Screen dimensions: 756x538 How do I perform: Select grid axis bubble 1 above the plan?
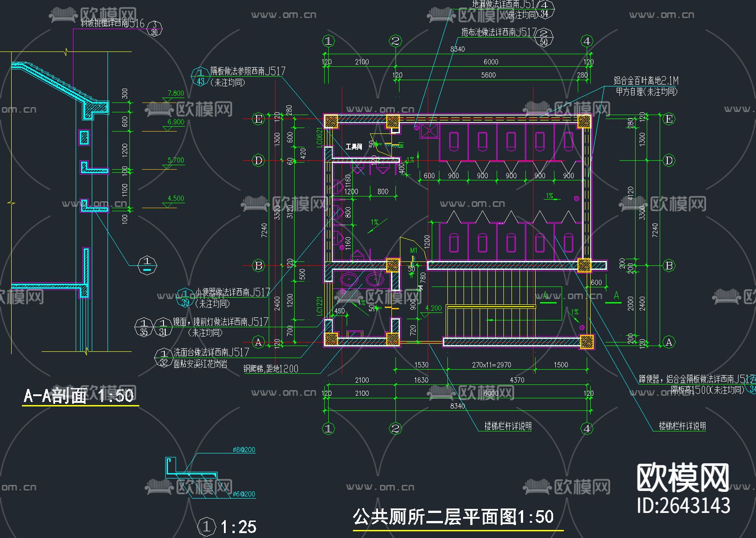tap(328, 41)
